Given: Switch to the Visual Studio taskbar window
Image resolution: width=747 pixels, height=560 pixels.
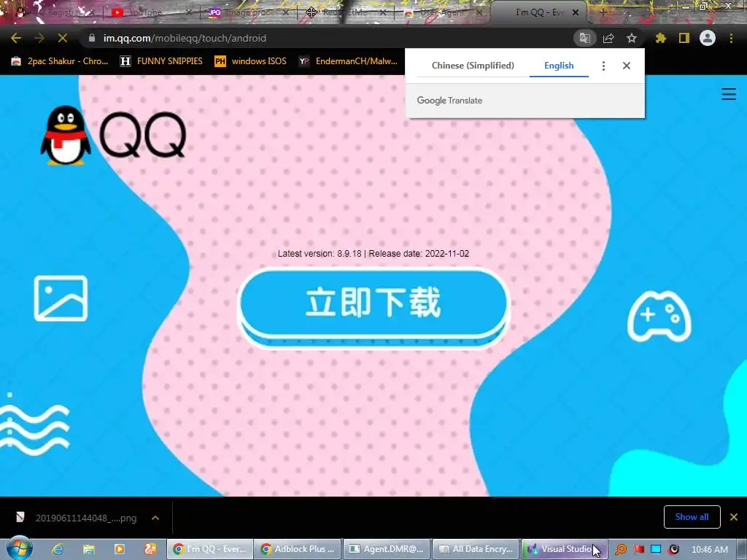Looking at the screenshot, I should coord(564,549).
